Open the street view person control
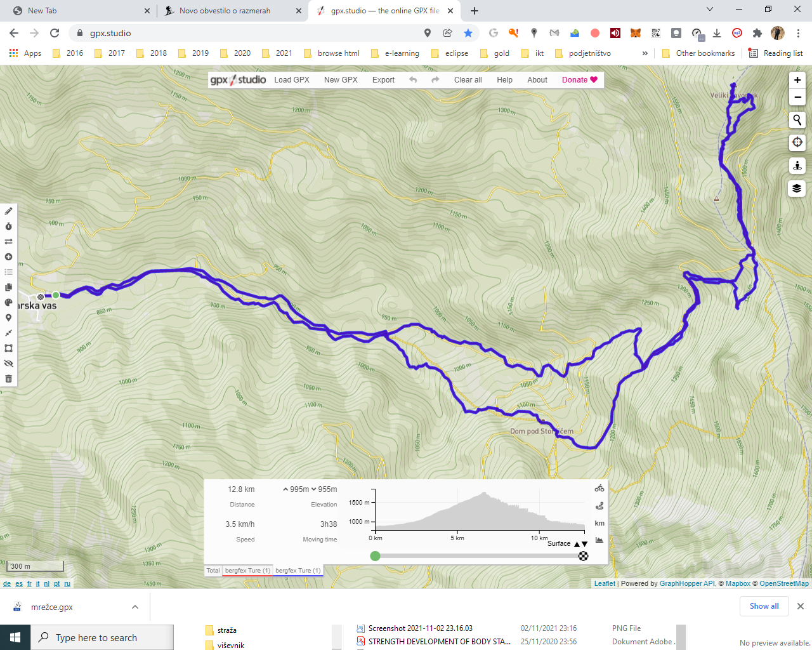 coord(797,166)
